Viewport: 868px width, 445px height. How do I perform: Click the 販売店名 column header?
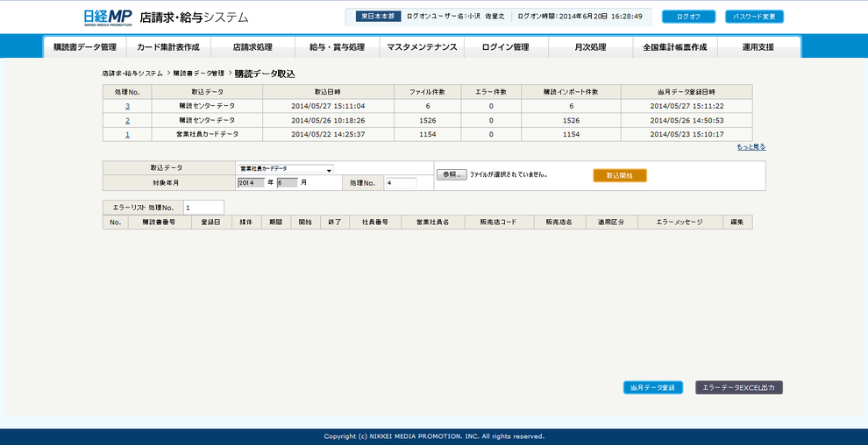click(559, 222)
